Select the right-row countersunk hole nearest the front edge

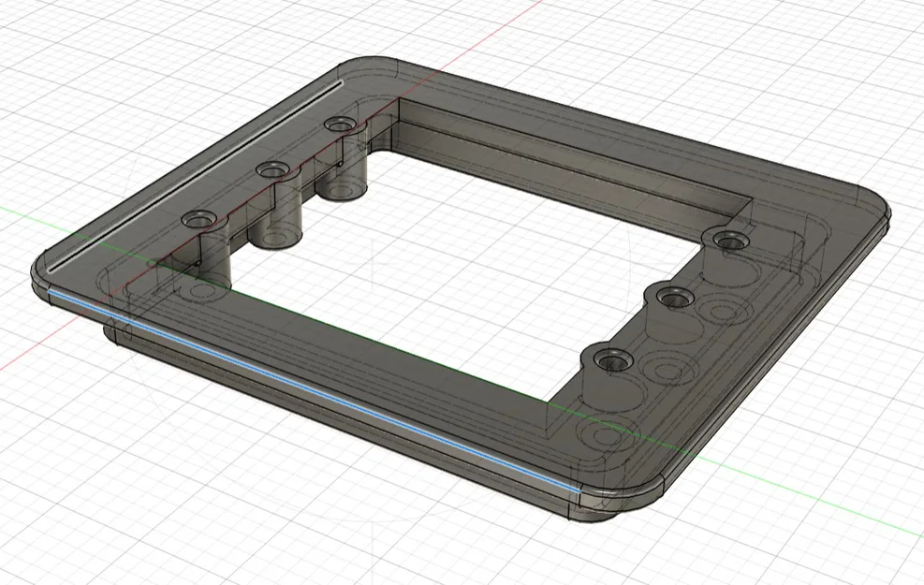pos(613,359)
